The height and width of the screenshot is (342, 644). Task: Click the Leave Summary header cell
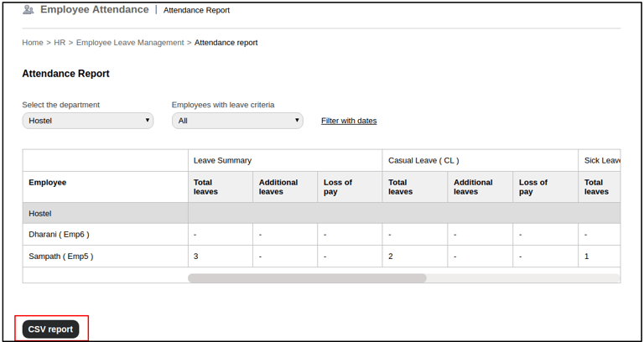click(x=223, y=160)
